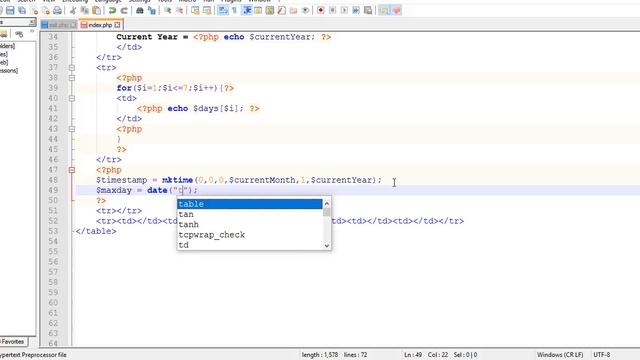Collapse the fold marker on line 38

click(x=72, y=78)
